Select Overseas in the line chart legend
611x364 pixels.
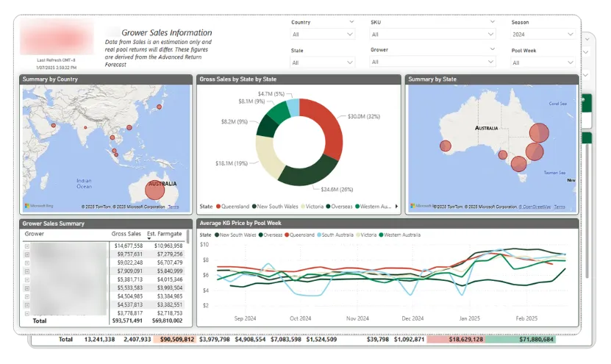[x=271, y=235]
